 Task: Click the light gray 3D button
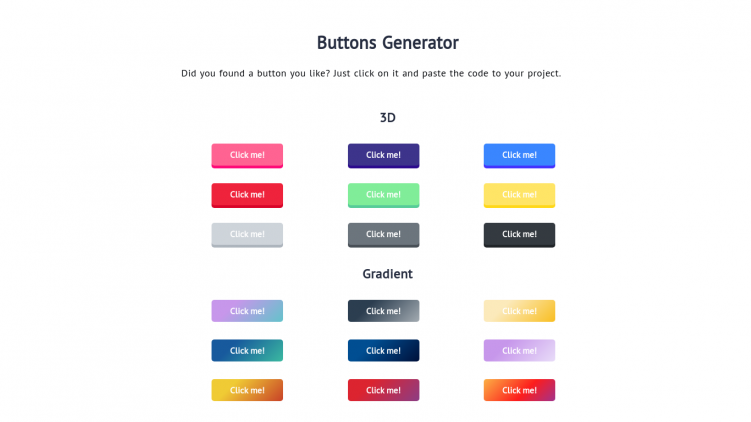point(247,234)
